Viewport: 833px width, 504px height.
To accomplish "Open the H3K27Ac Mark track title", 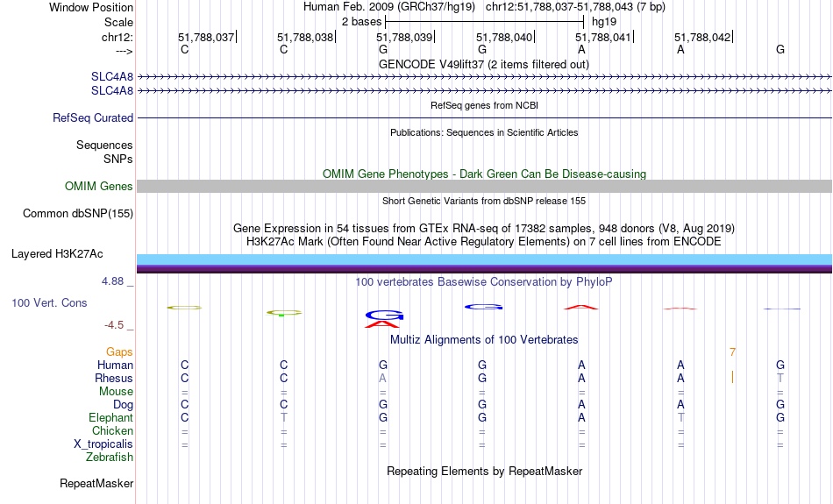I will (483, 242).
